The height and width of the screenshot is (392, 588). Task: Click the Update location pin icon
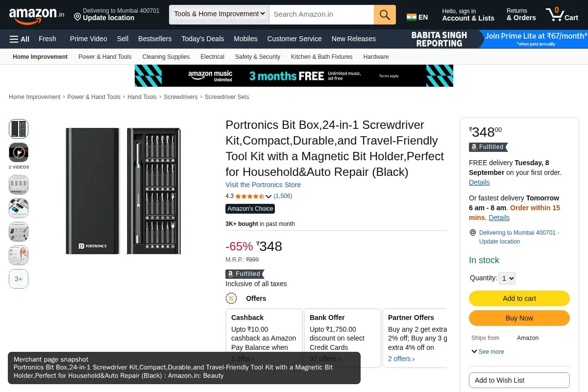77,17
